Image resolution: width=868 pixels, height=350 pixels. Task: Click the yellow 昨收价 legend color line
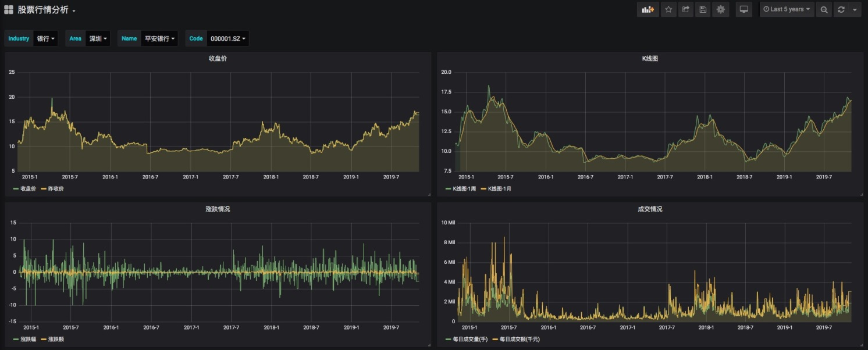click(x=43, y=189)
